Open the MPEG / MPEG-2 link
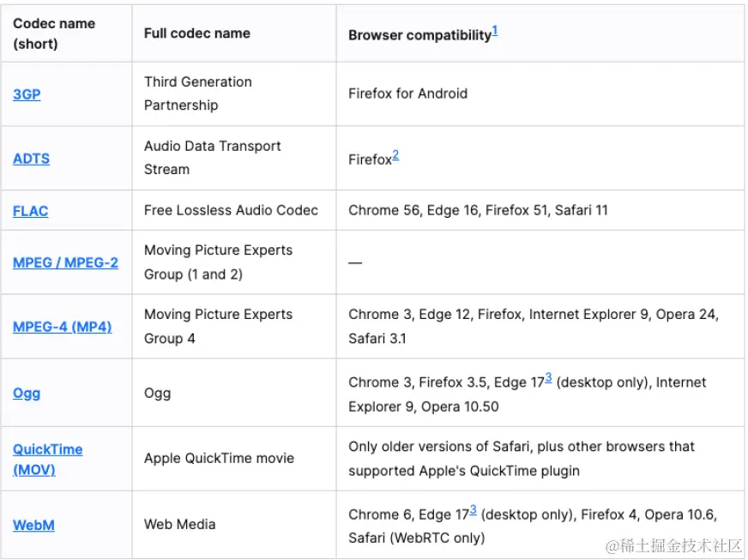 pos(65,262)
